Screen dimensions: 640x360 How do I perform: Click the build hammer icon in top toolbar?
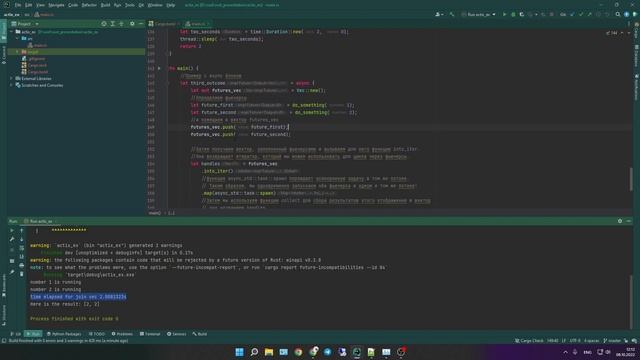coord(452,14)
